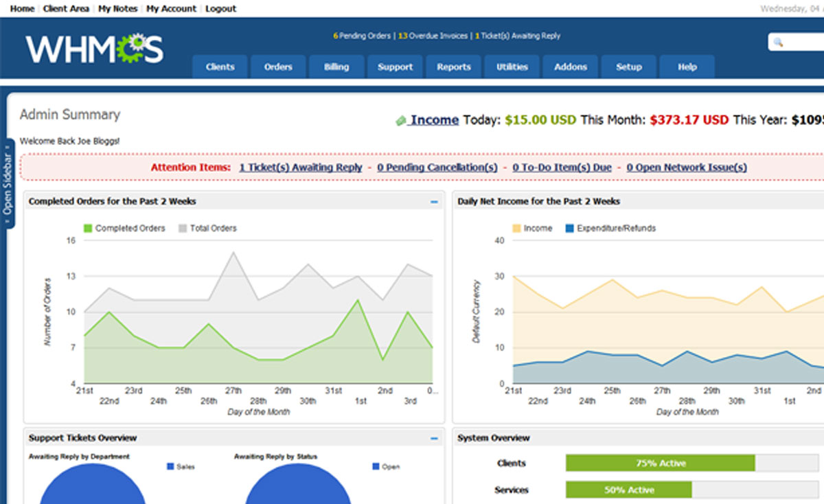
Task: Click the Daily Net Income widget title
Action: pos(539,202)
